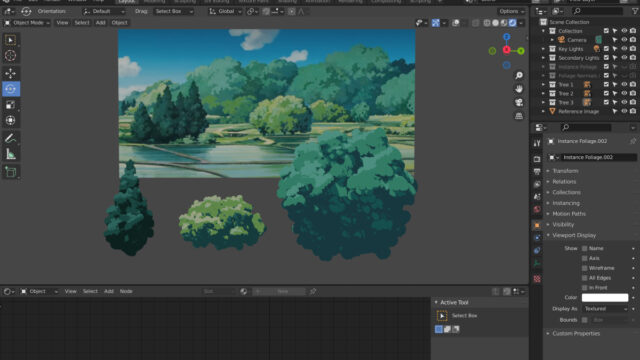
Task: Select the Move tool
Action: (11, 73)
